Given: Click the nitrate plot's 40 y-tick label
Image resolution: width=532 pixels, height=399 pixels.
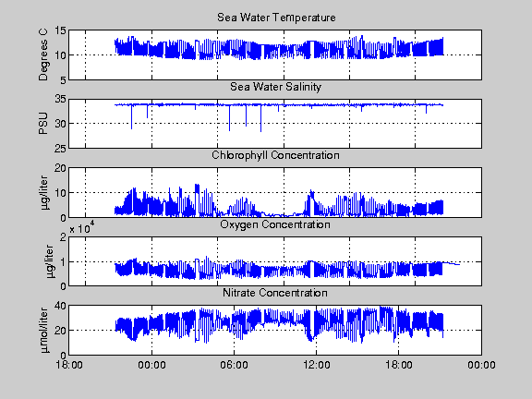Looking at the screenshot, I should click(x=60, y=306).
